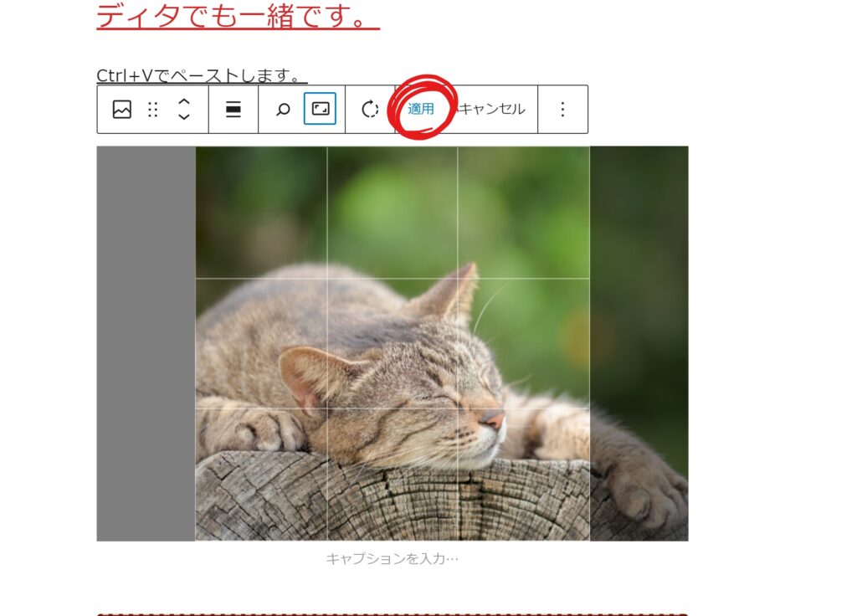Open the aspect ratio icon
The width and height of the screenshot is (857, 616).
click(x=321, y=109)
